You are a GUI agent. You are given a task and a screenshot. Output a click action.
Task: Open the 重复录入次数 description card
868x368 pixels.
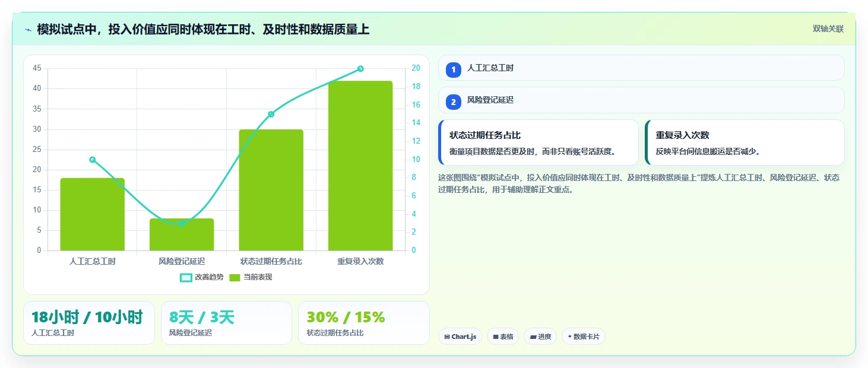click(x=745, y=142)
